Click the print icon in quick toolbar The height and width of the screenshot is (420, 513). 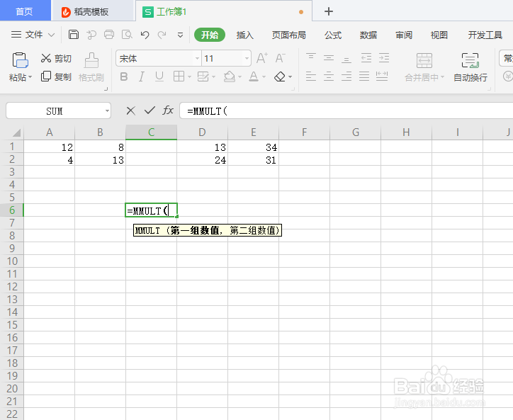pyautogui.click(x=109, y=34)
